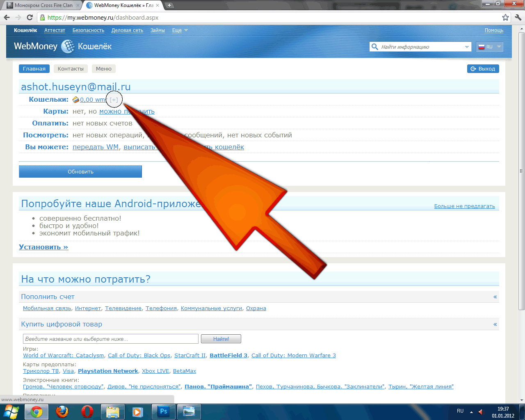Expand the search options dropdown arrow
This screenshot has height=420, width=525.
(x=467, y=47)
